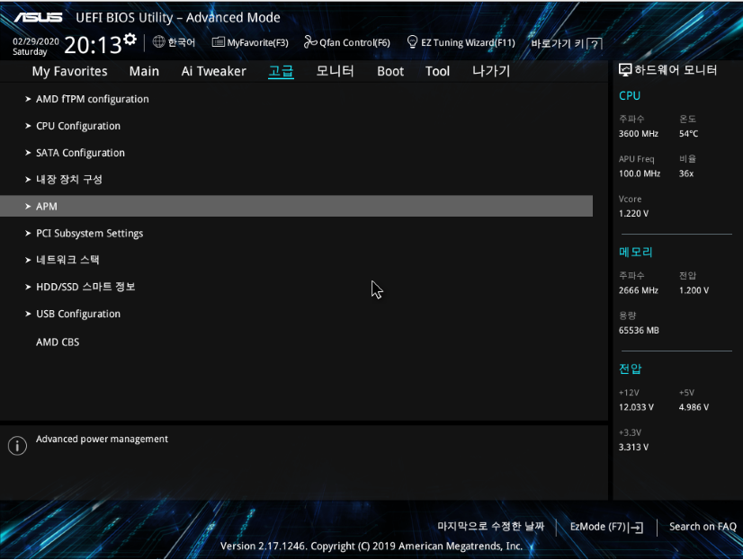
Task: Expand the 내장 장치 구성 arrow
Action: click(28, 180)
